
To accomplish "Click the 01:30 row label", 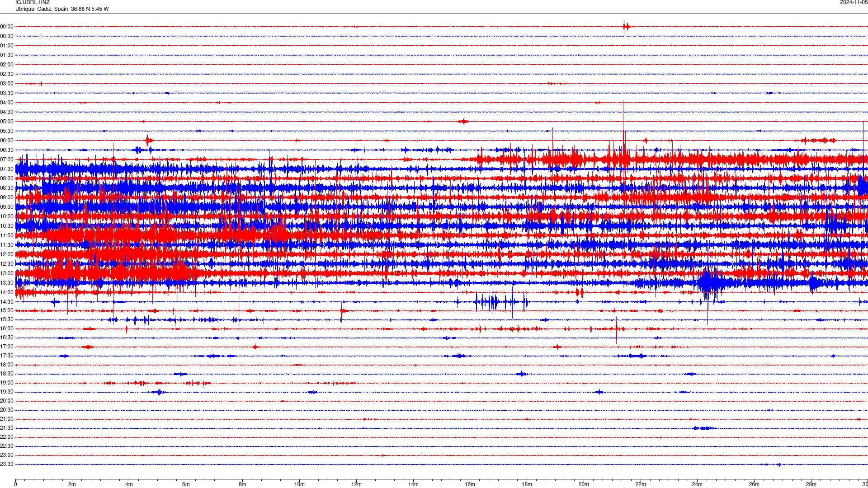I will (x=7, y=55).
